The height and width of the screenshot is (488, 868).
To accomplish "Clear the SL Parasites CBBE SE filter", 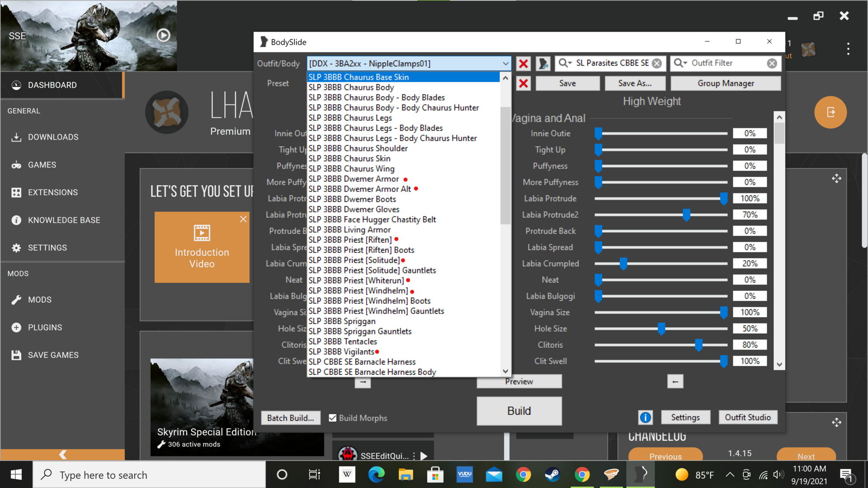I will tap(657, 63).
